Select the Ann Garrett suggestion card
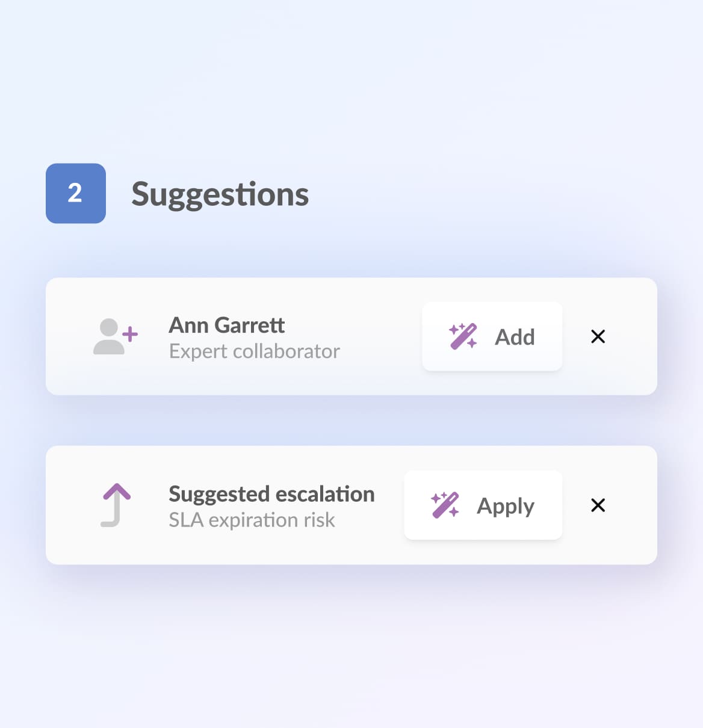This screenshot has height=728, width=703. 352,336
